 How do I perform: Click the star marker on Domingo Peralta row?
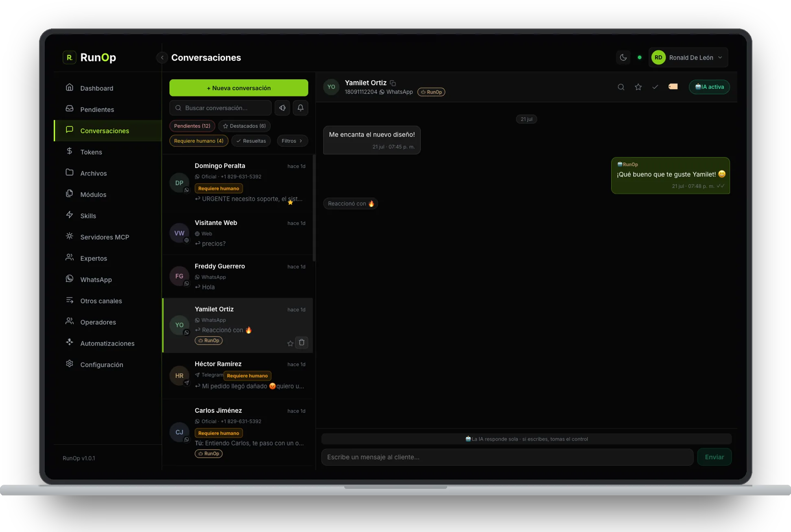point(290,202)
